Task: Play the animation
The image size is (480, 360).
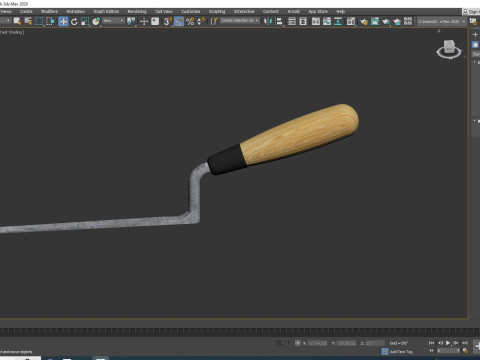Action: 448,343
